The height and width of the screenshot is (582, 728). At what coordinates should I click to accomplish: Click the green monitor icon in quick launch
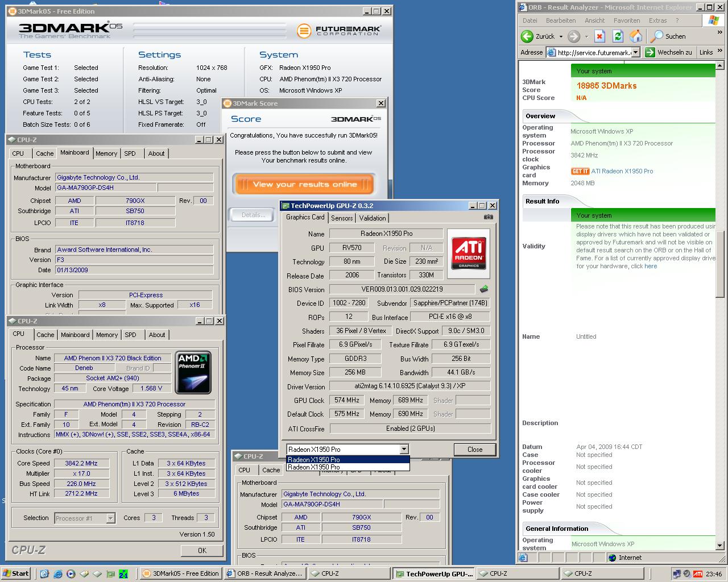click(110, 573)
